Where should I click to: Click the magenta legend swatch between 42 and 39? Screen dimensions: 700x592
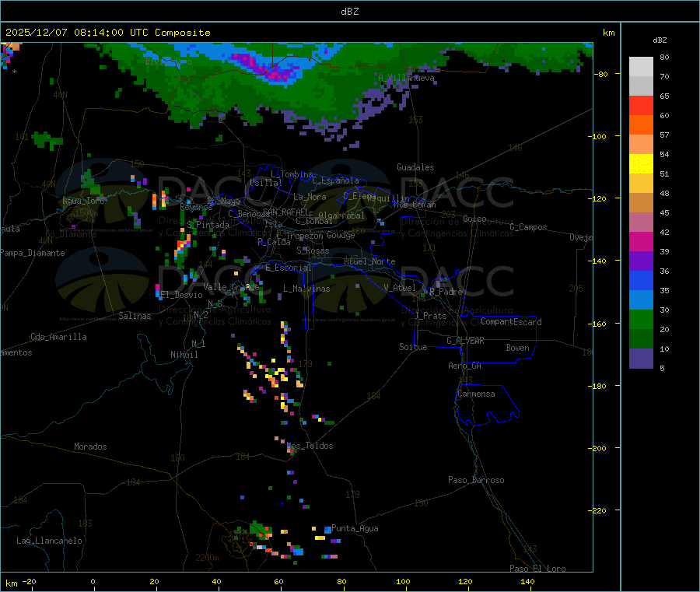point(641,241)
